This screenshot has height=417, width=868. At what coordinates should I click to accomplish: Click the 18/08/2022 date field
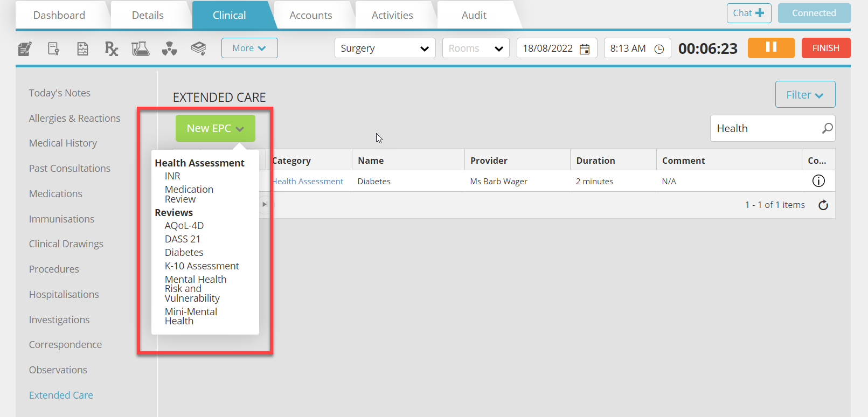click(557, 48)
